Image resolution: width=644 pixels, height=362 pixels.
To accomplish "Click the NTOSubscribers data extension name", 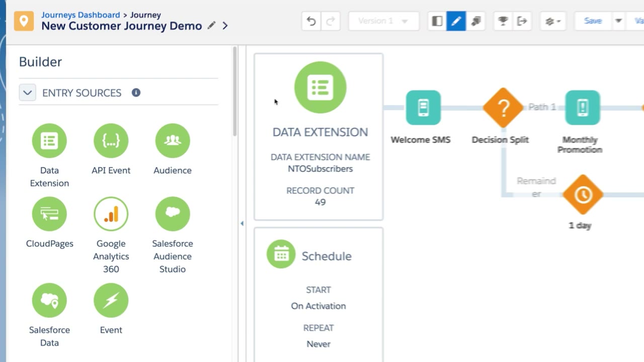I will [320, 169].
